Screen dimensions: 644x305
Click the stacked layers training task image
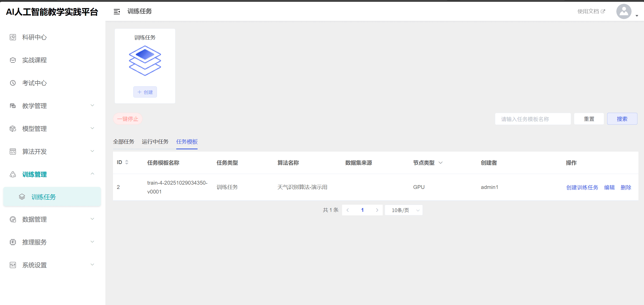click(x=145, y=60)
